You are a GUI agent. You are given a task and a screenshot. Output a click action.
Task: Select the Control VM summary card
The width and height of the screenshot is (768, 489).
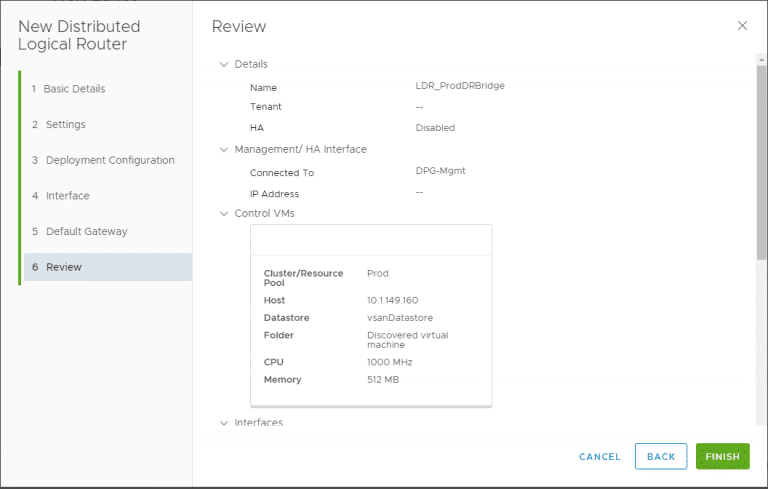coord(371,316)
